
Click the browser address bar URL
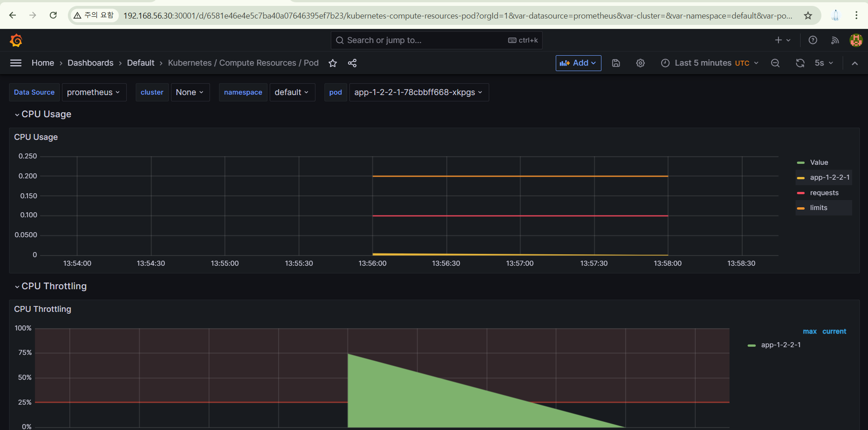457,15
